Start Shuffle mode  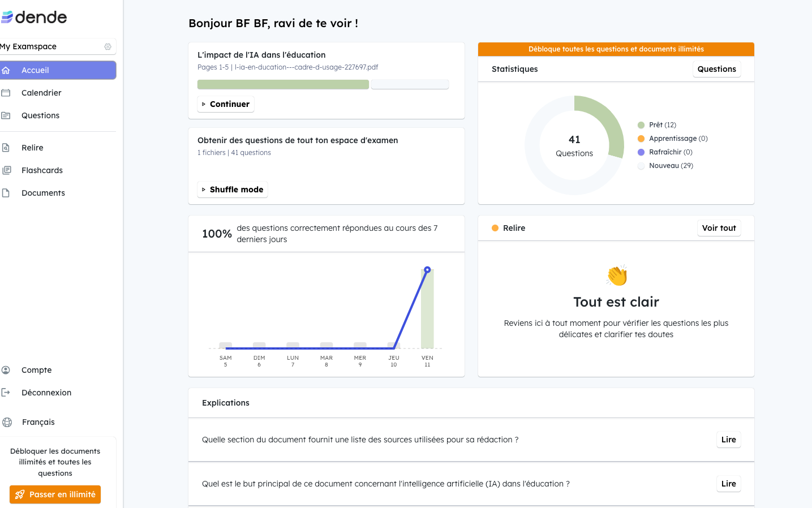[232, 190]
